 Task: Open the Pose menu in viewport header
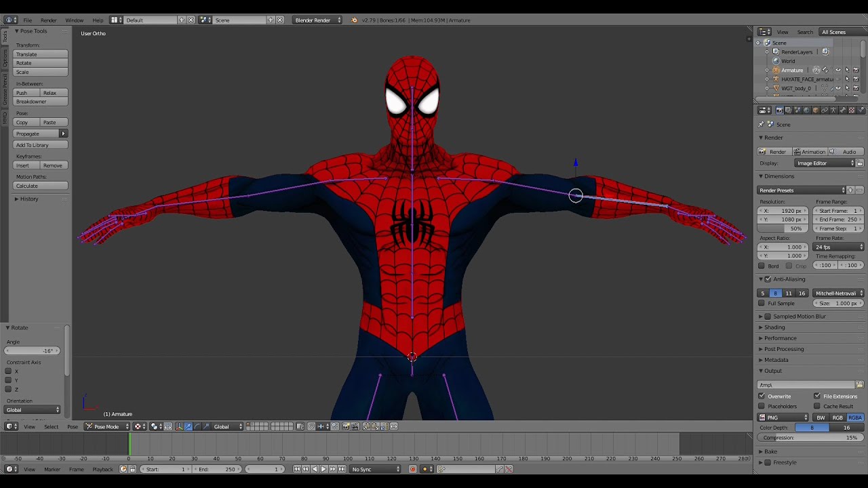tap(73, 426)
